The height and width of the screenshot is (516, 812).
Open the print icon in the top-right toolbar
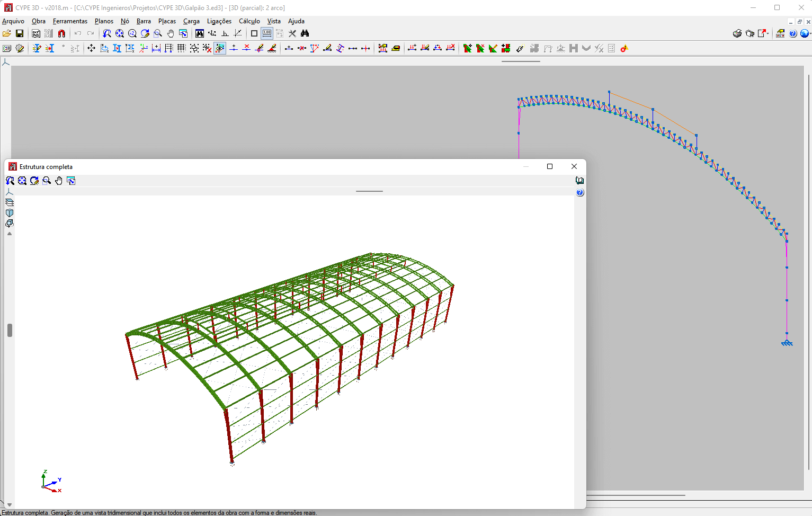pos(737,33)
